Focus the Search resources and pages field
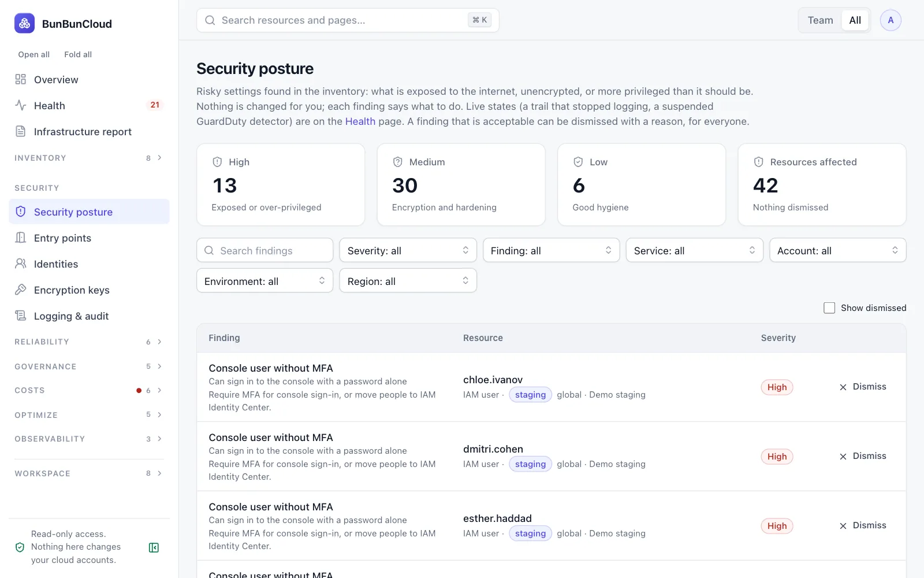 (x=348, y=20)
